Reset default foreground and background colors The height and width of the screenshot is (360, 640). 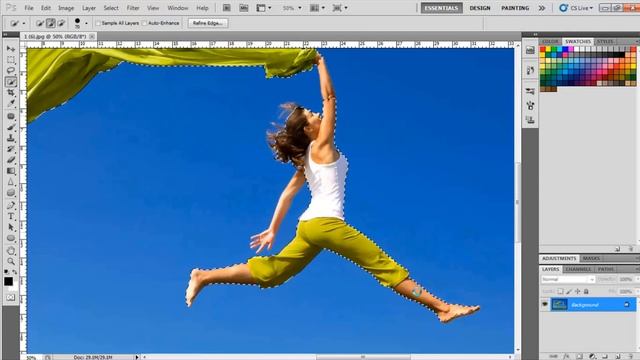click(6, 272)
